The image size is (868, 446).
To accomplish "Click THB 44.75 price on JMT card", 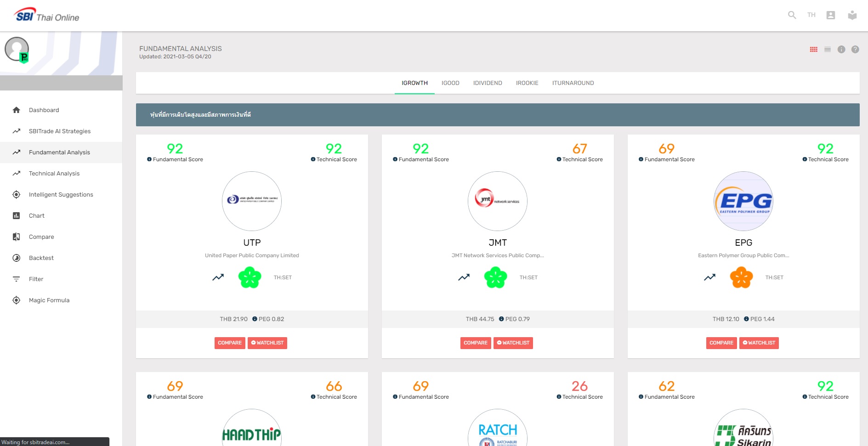I will (480, 319).
